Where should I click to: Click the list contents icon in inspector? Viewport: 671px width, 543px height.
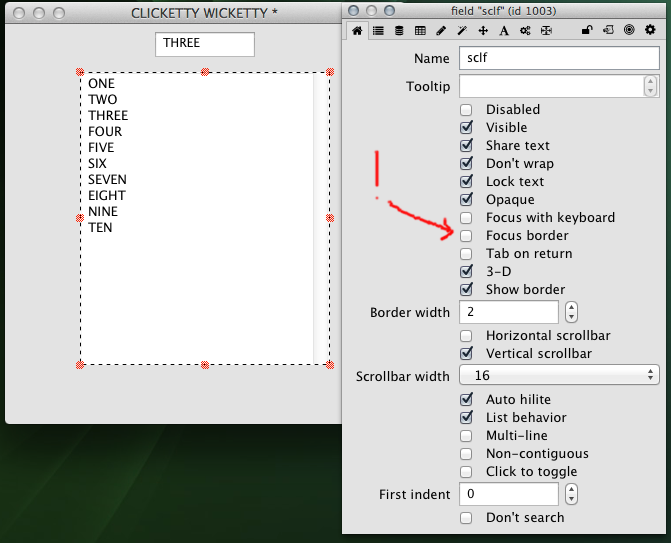(379, 31)
